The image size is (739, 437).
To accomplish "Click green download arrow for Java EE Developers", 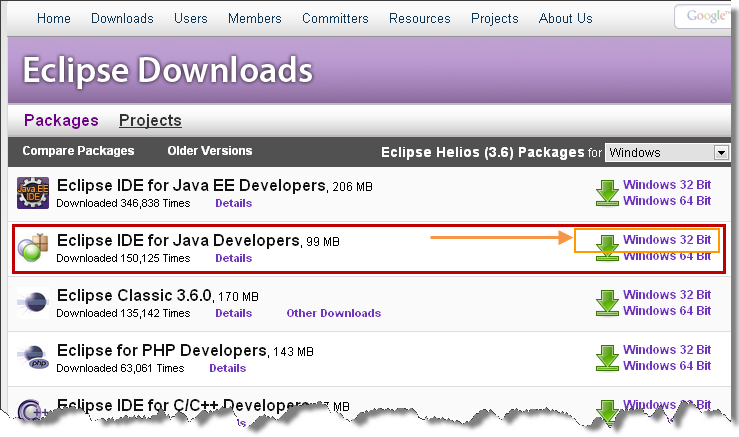I will pos(607,193).
